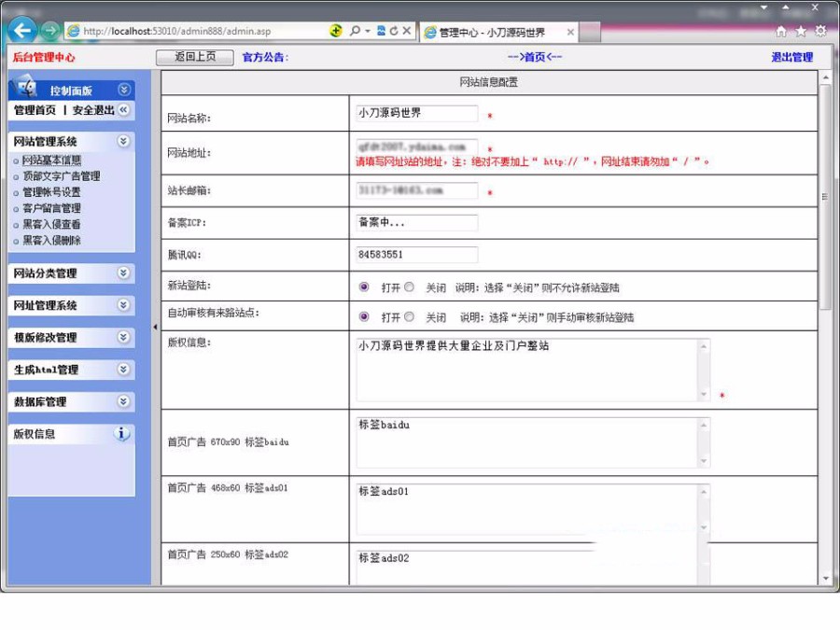840x630 pixels.
Task: Click the 后台管理中心 title link
Action: point(44,57)
